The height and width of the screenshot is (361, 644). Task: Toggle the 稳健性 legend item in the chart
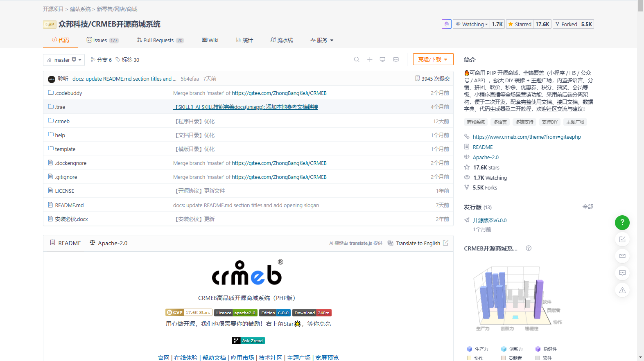pos(546,349)
